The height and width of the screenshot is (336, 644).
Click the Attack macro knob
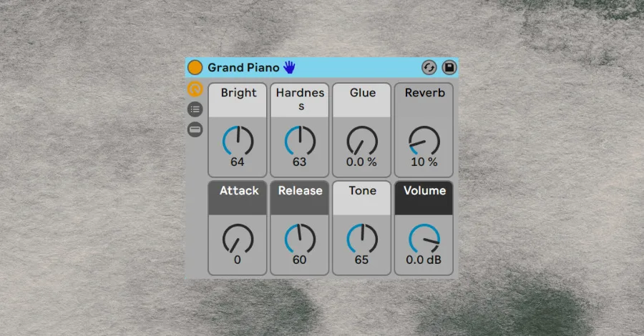(x=238, y=239)
